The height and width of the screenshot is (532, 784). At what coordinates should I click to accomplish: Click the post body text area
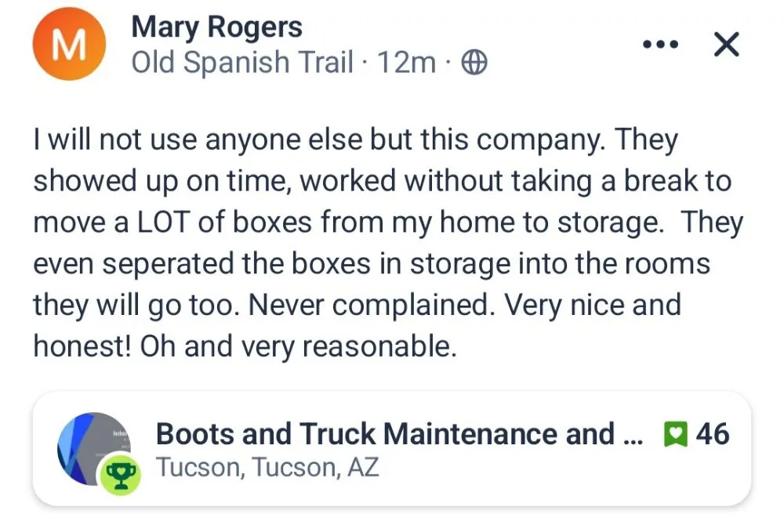click(x=384, y=241)
